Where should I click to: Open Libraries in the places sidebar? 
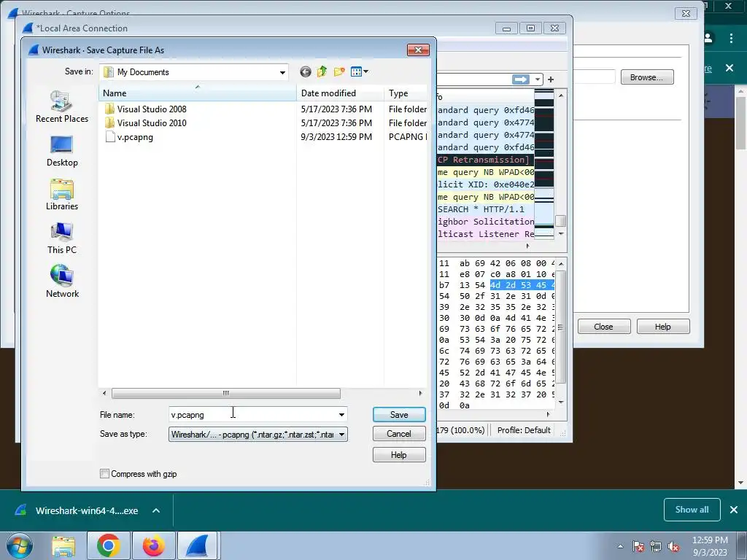coord(62,195)
